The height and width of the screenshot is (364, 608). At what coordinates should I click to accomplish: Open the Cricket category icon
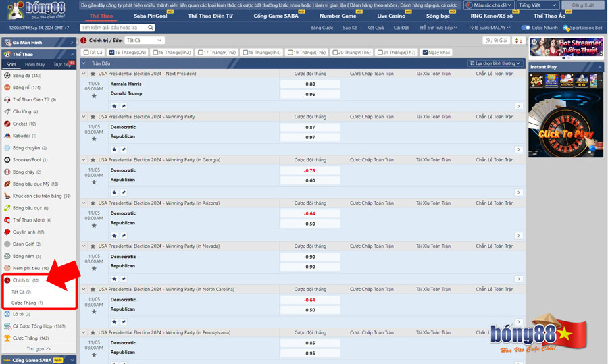click(x=7, y=124)
